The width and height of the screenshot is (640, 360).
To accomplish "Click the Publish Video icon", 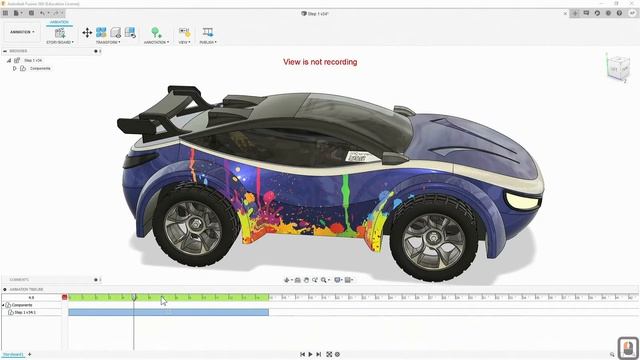I will (x=208, y=33).
